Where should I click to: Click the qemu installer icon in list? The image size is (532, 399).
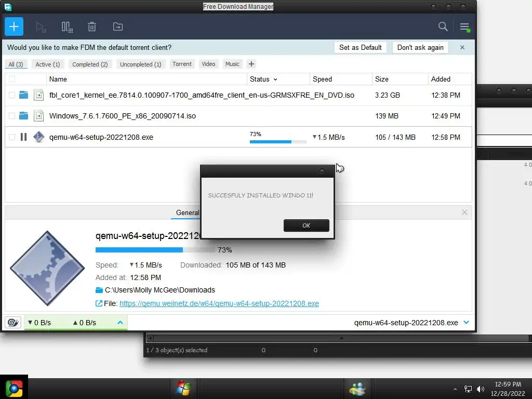38,137
